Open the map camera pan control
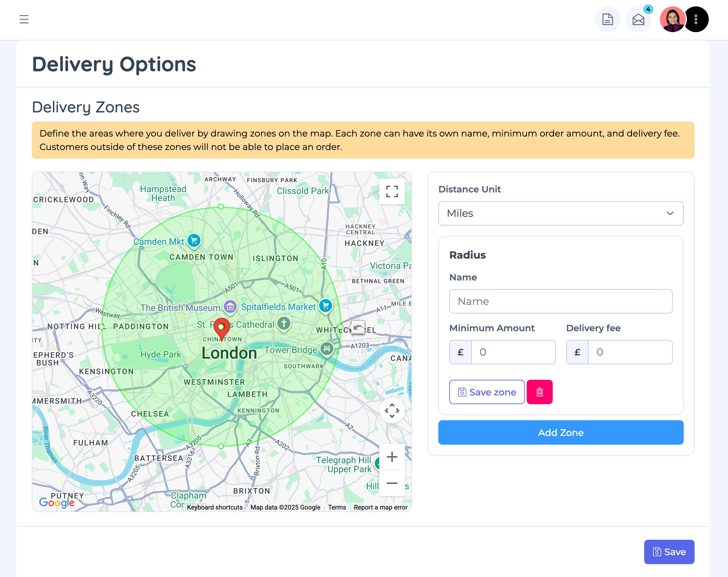The image size is (728, 577). click(392, 411)
